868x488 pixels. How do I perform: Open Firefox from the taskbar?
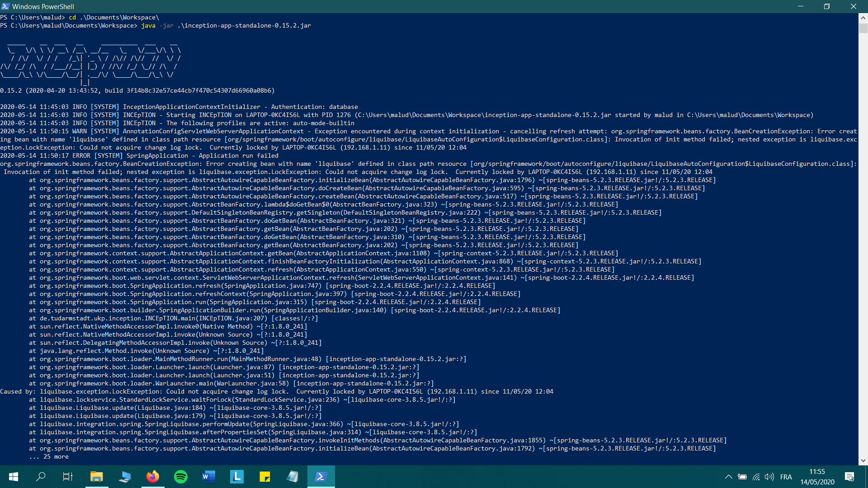pyautogui.click(x=152, y=477)
